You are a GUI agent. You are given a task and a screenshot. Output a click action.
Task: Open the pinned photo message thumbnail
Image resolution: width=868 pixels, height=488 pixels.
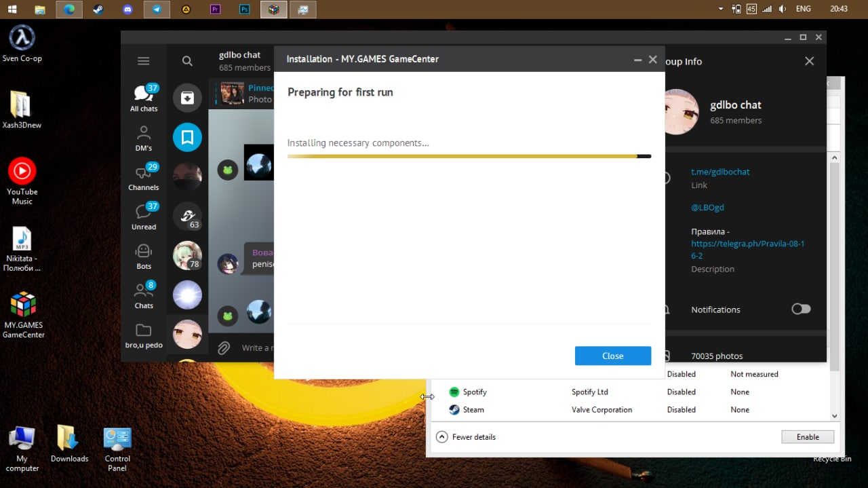tap(233, 93)
